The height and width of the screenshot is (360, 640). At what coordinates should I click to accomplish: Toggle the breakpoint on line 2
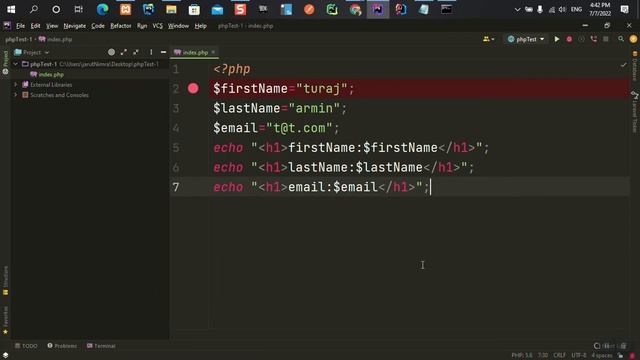(x=193, y=89)
